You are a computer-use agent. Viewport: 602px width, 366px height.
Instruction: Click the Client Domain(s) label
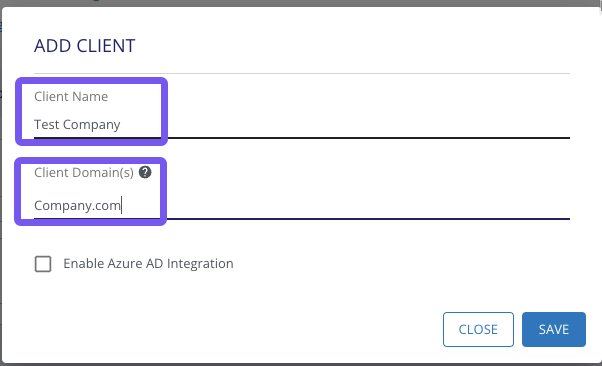click(84, 172)
